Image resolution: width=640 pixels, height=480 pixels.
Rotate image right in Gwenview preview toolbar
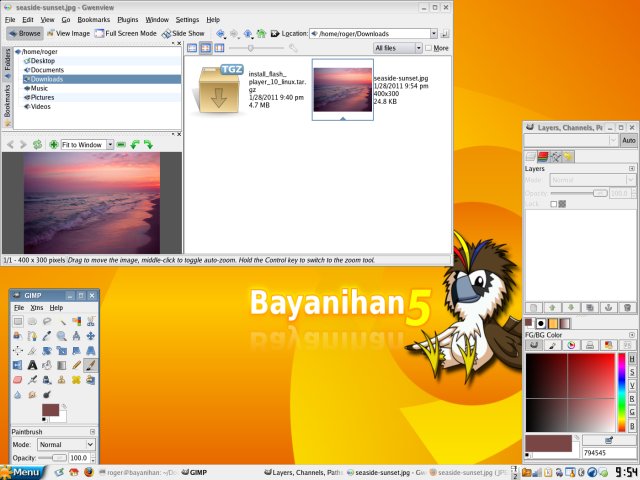point(148,145)
